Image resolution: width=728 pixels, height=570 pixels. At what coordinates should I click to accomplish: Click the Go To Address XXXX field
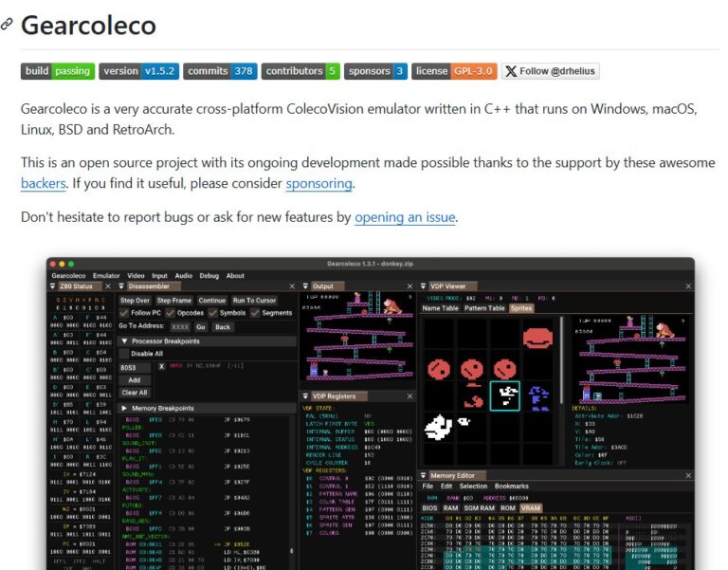point(180,327)
